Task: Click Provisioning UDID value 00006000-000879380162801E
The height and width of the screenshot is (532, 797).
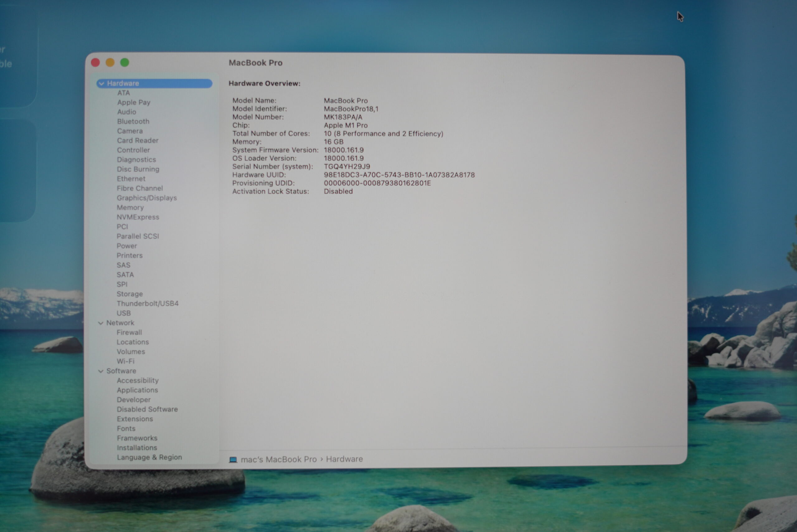Action: click(x=377, y=183)
